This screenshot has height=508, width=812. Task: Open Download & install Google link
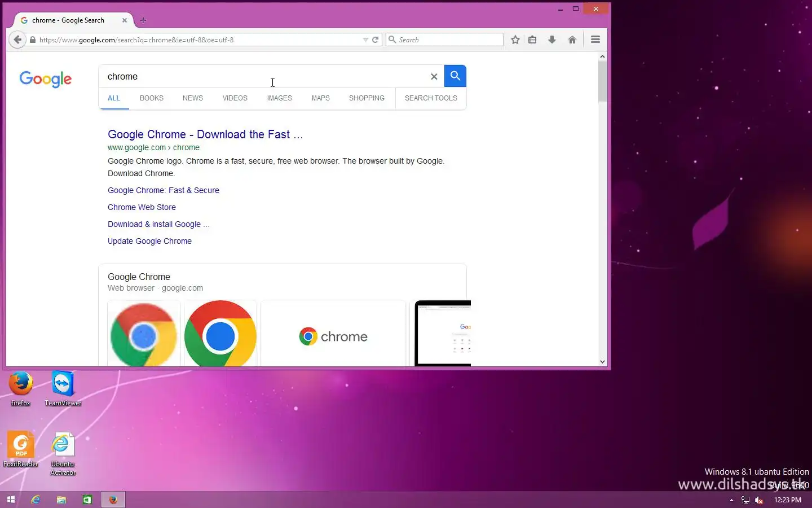(158, 224)
